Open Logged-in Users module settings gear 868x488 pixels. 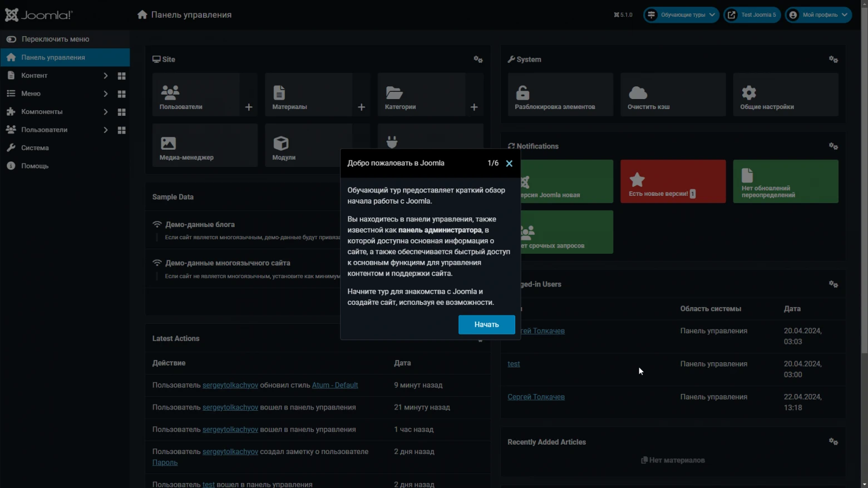[833, 284]
